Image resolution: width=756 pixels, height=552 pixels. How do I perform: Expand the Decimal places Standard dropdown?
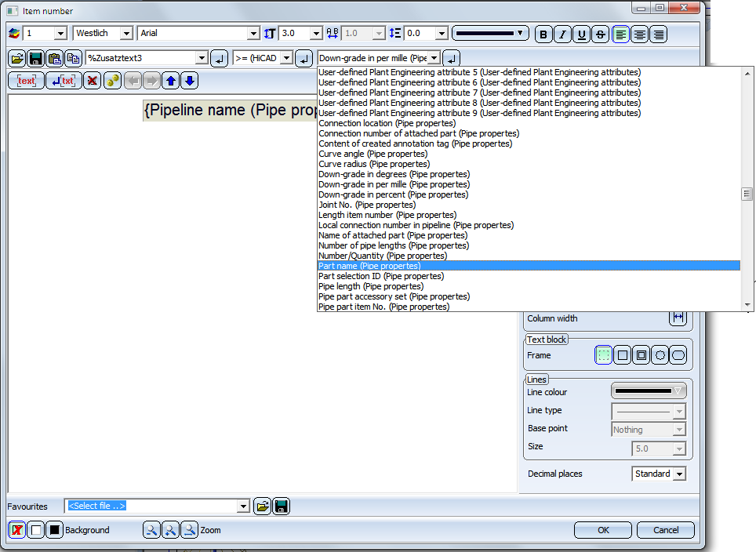(679, 474)
